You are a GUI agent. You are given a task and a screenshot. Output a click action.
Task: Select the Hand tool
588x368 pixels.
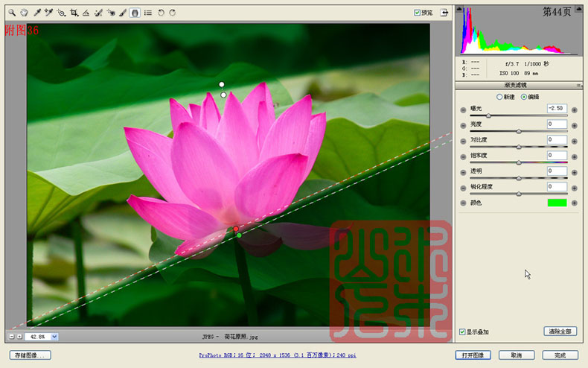24,13
